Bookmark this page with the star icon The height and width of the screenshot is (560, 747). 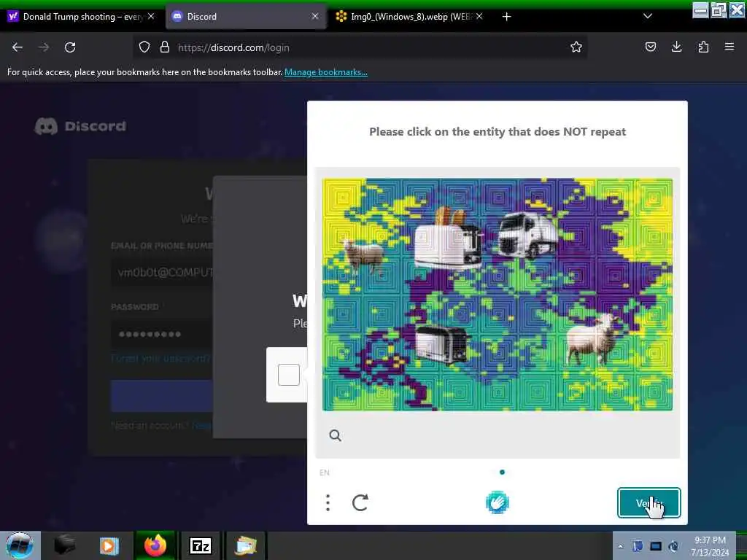(x=576, y=47)
